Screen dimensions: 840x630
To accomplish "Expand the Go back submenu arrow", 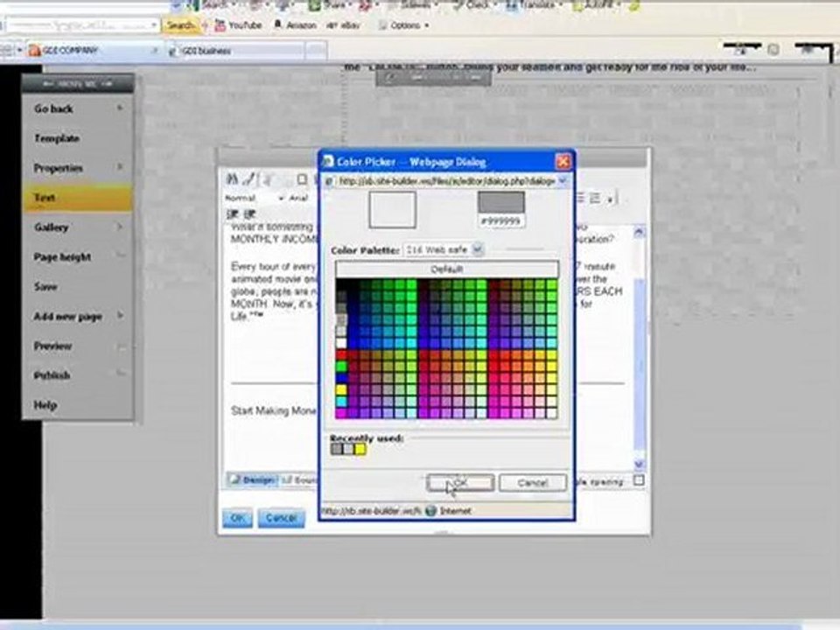I will click(120, 108).
